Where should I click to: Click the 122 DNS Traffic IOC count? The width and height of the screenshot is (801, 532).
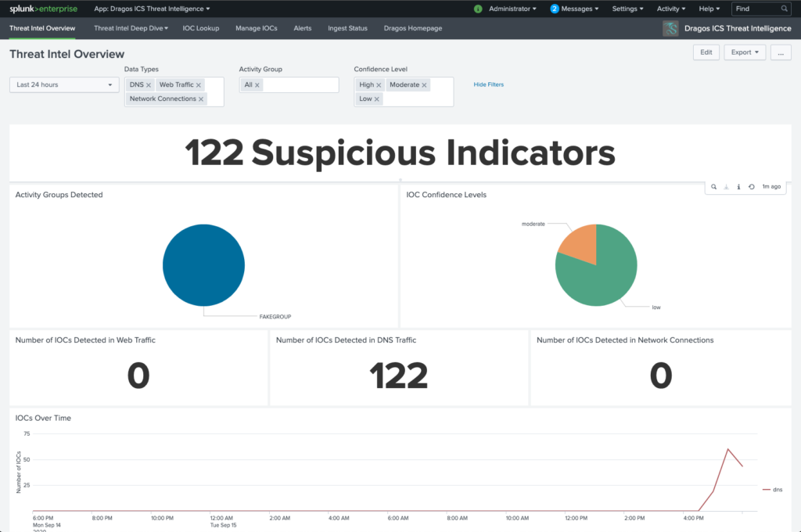[x=398, y=376]
